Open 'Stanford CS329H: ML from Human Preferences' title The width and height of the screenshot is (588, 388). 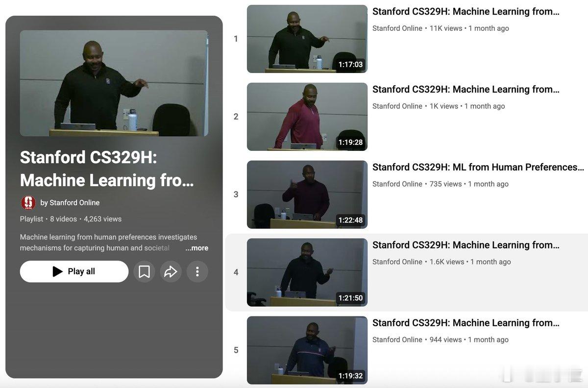point(478,167)
